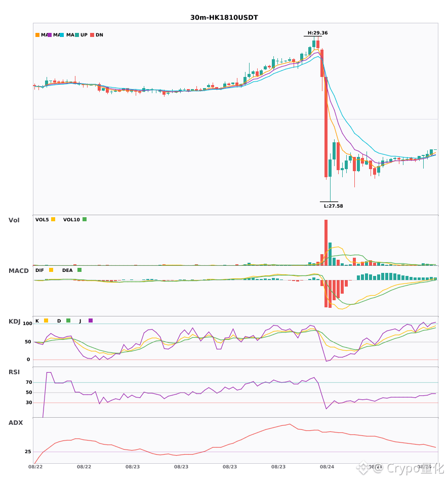
Task: Click the purple MA legend swatch
Action: click(50, 35)
